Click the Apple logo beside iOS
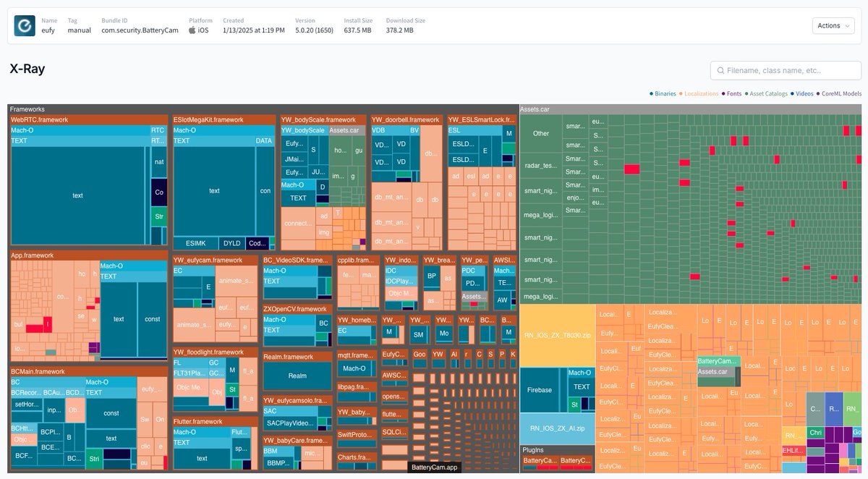868x479 pixels. [192, 30]
